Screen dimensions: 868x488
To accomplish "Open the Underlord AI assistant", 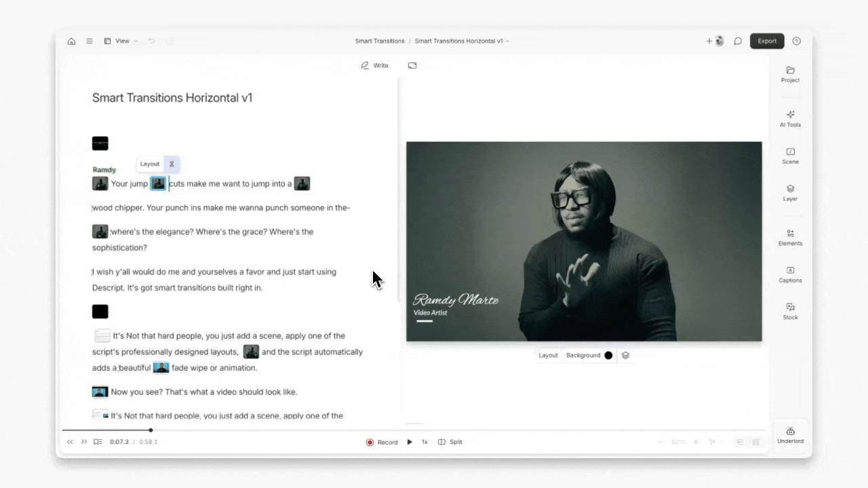I will tap(790, 434).
